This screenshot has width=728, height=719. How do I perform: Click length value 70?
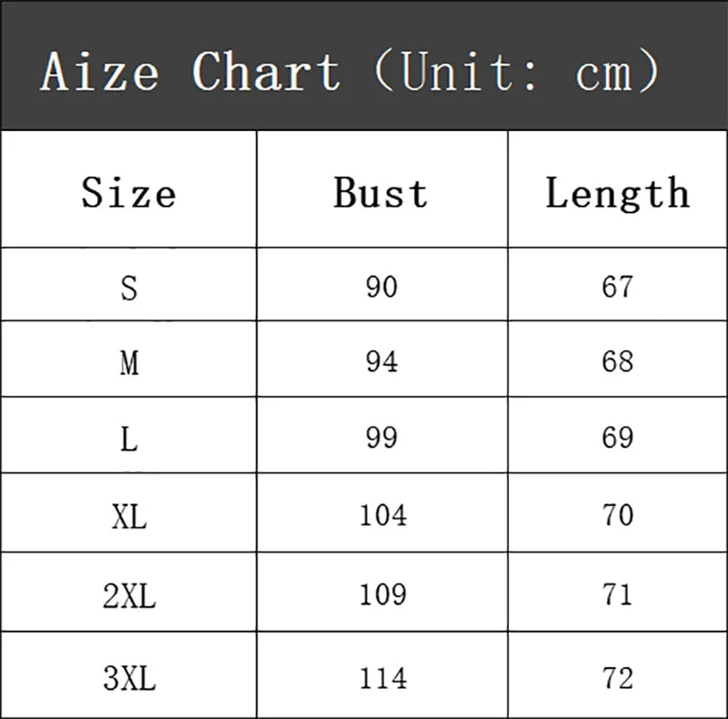[x=617, y=516]
